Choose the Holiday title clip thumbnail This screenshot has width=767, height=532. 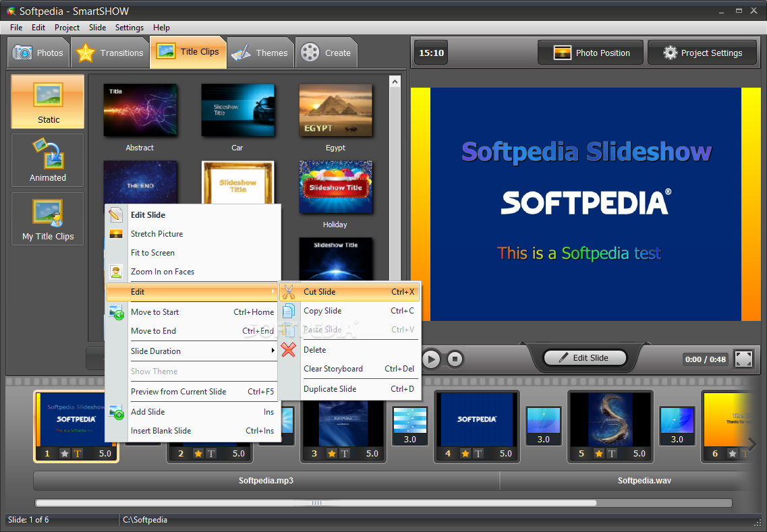pos(335,187)
